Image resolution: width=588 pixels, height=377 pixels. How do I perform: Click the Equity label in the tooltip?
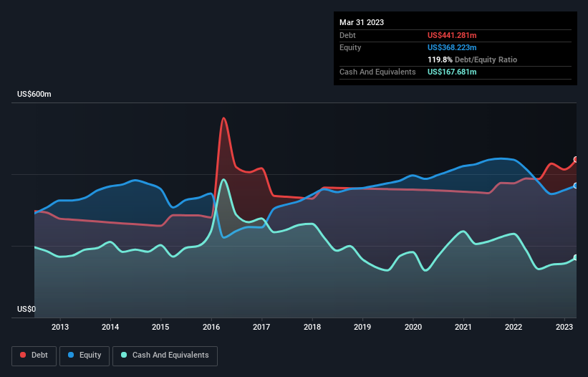point(350,47)
